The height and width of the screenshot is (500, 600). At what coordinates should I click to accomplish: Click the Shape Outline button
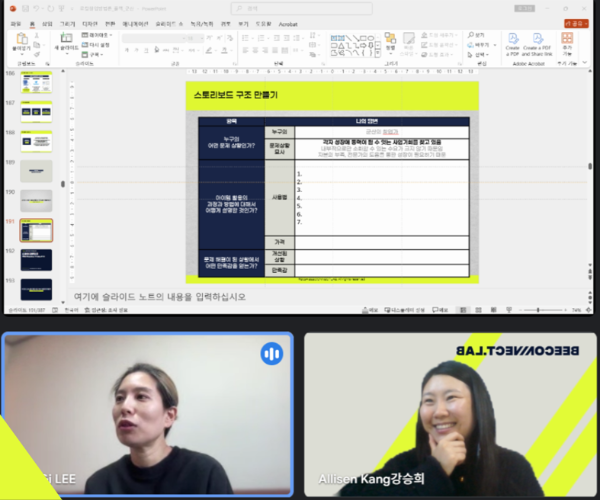[x=439, y=45]
